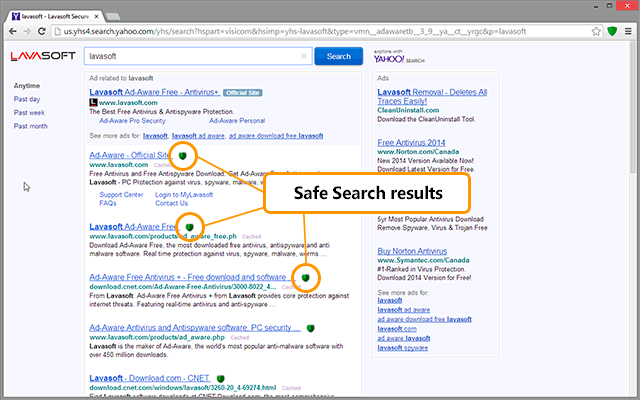Open the Chrome hamburger menu
The image size is (640, 400).
click(628, 31)
